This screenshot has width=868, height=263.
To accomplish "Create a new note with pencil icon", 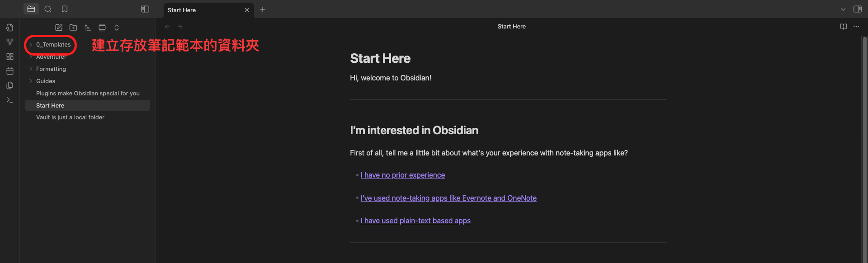I will click(x=59, y=28).
